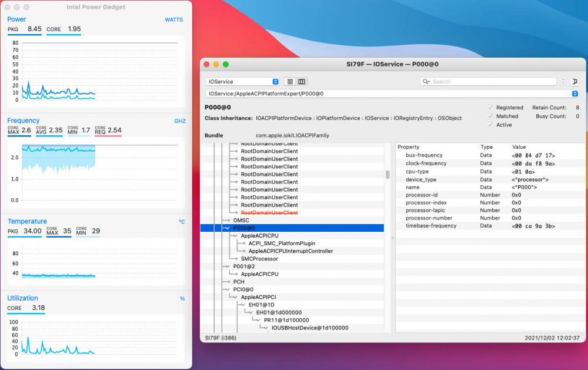Image resolution: width=588 pixels, height=370 pixels.
Task: Collapse the AppleACPIPCI node
Action: pyautogui.click(x=235, y=297)
